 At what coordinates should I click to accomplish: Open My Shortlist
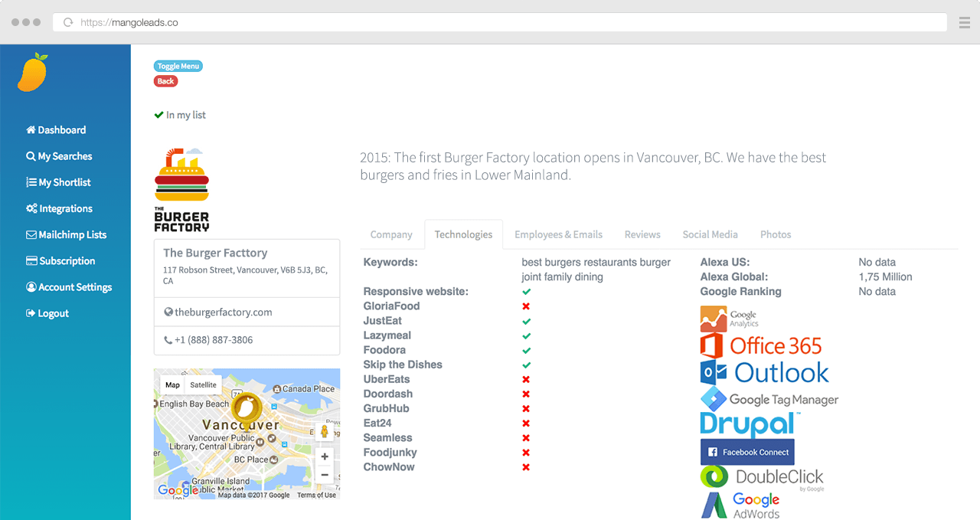(58, 182)
